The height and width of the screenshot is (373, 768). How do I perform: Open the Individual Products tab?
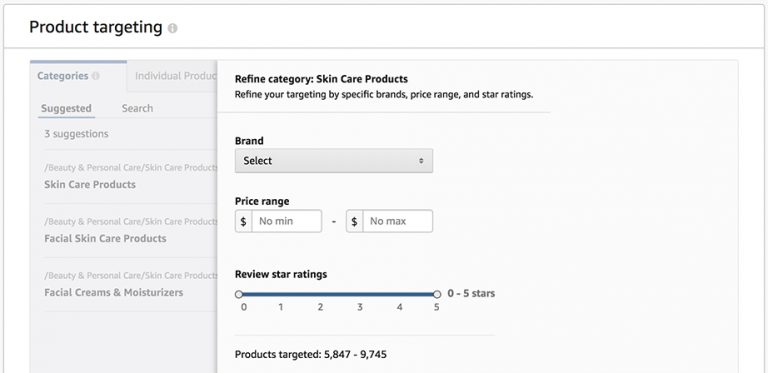click(x=172, y=76)
